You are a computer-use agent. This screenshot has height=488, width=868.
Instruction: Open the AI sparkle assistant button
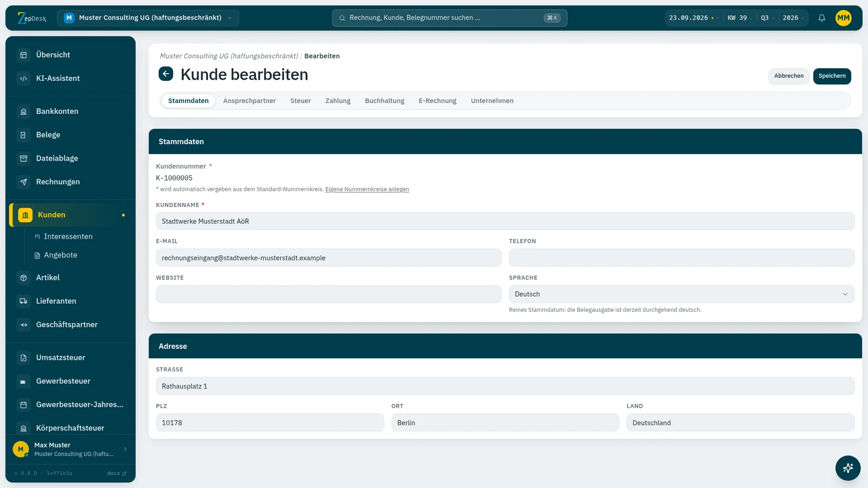[x=848, y=468]
